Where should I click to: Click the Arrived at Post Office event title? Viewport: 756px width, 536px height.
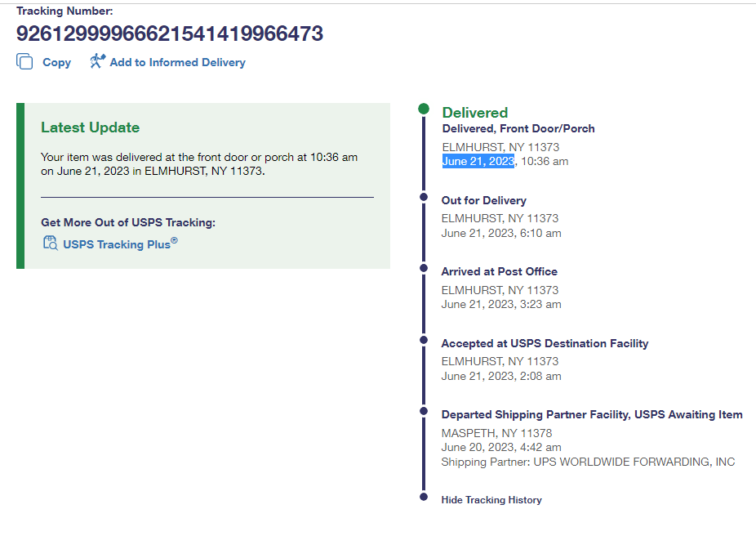pos(499,271)
